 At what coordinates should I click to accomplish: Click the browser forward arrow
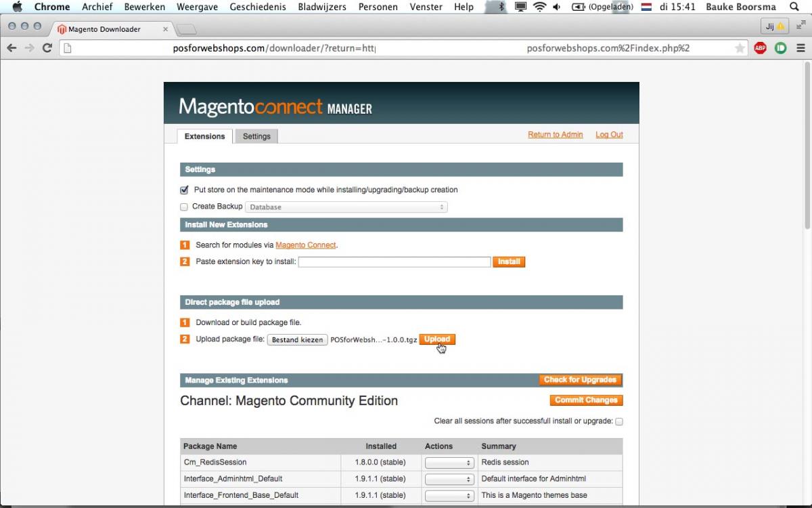29,48
